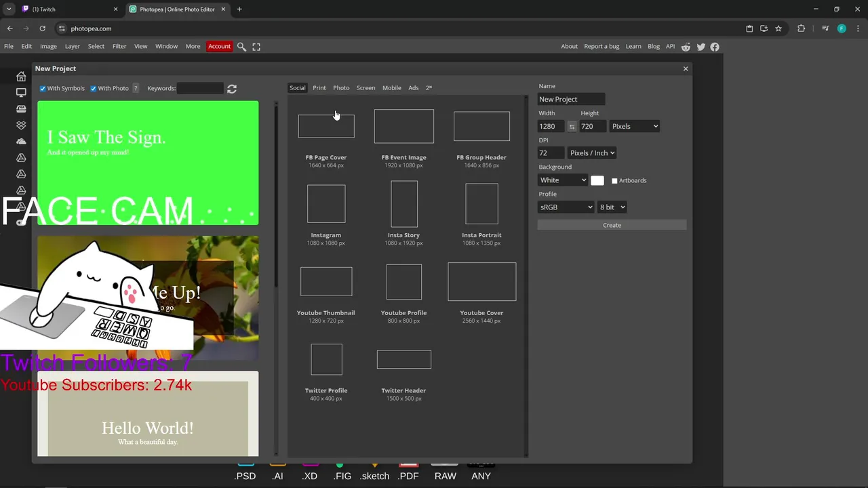The height and width of the screenshot is (488, 868).
Task: Open the White background dropdown
Action: click(562, 180)
